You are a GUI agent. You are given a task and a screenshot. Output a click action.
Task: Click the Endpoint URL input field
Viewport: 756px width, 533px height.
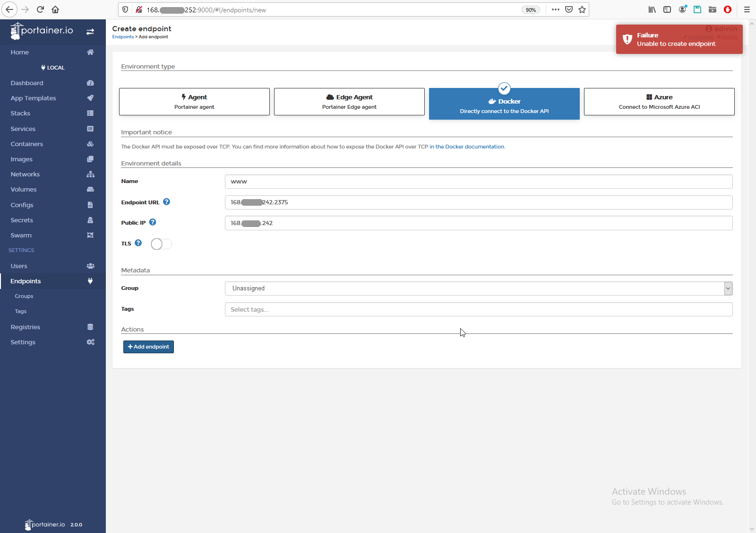coord(479,202)
